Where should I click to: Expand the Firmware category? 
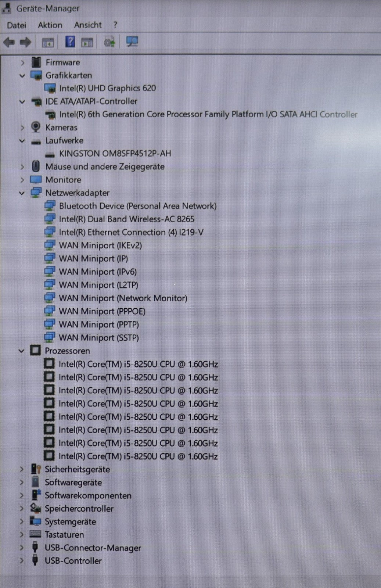pyautogui.click(x=22, y=63)
